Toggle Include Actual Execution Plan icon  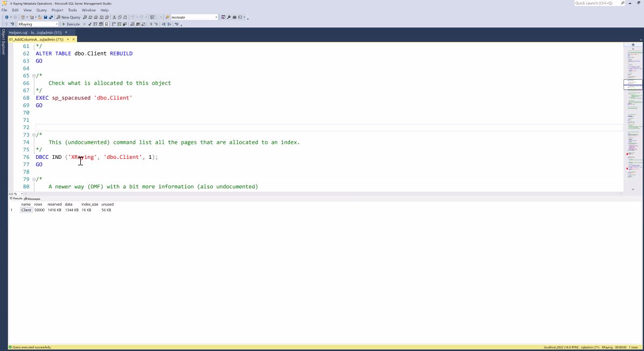(114, 24)
